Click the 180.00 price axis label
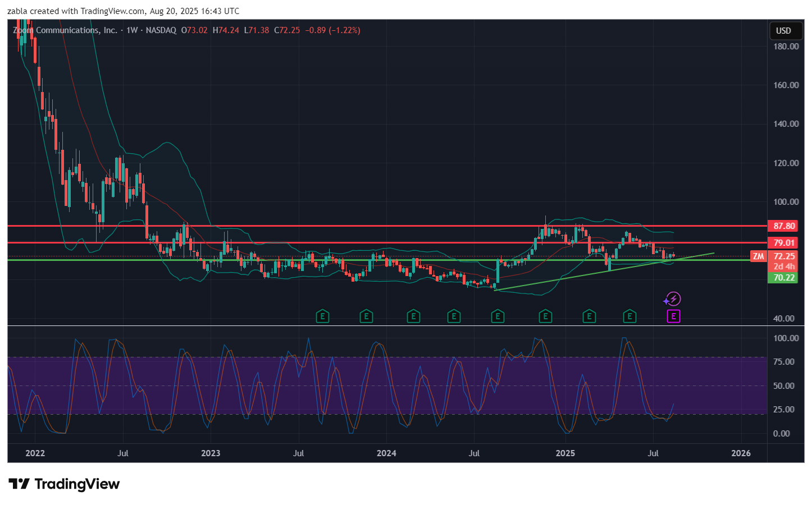 pyautogui.click(x=786, y=47)
